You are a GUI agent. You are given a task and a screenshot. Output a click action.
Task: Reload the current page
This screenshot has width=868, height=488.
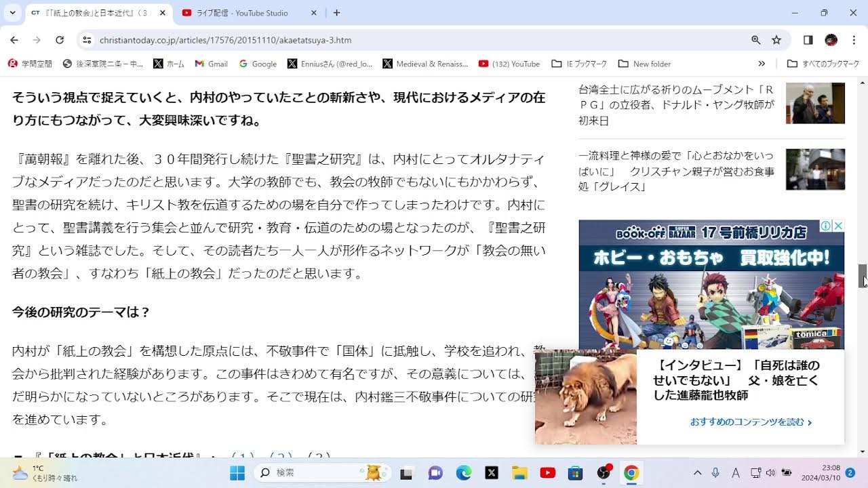[60, 40]
